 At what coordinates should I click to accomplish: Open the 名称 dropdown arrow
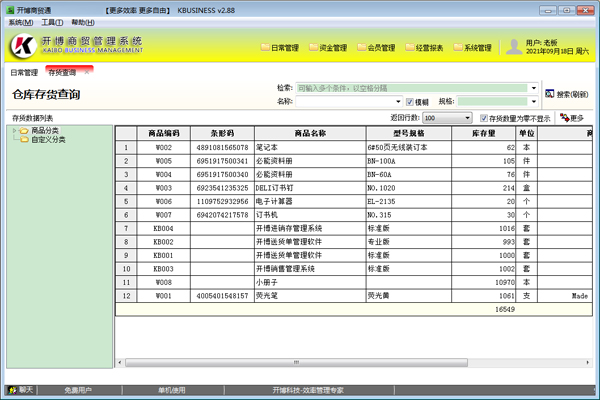pyautogui.click(x=398, y=101)
